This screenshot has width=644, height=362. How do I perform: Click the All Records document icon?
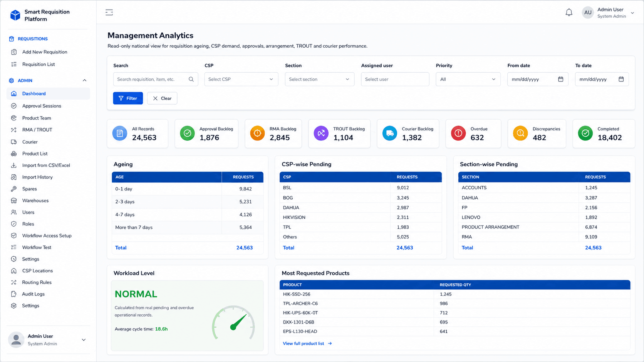[x=120, y=133]
